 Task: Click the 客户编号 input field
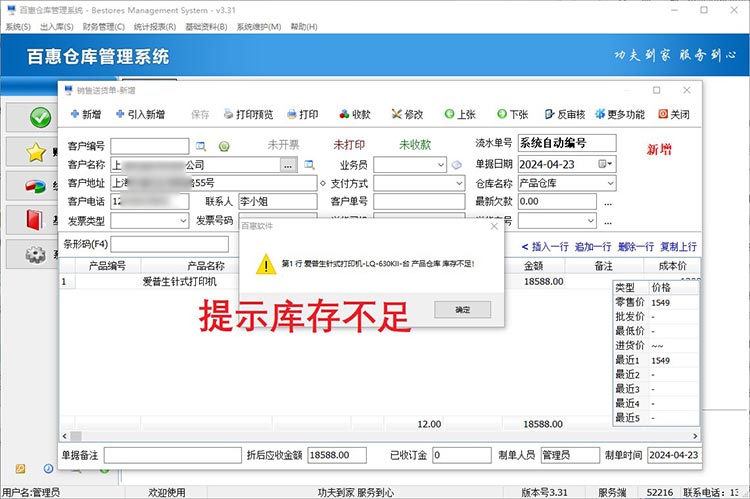[x=150, y=146]
